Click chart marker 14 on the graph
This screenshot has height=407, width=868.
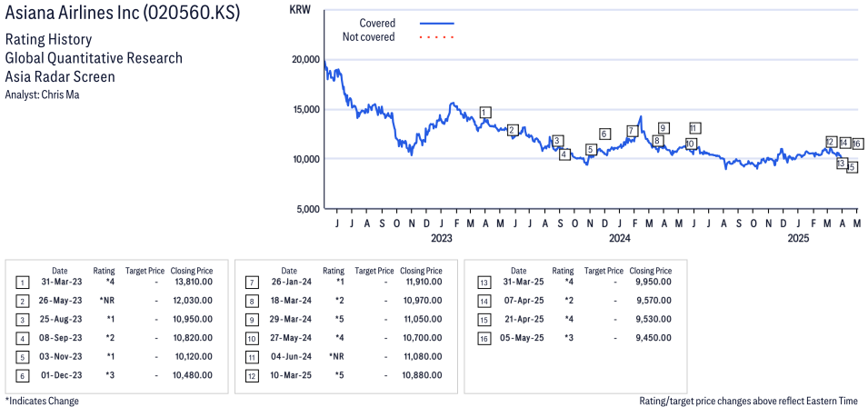coord(844,143)
